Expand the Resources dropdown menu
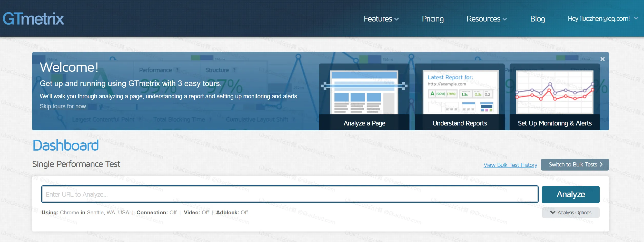644x242 pixels. click(487, 19)
